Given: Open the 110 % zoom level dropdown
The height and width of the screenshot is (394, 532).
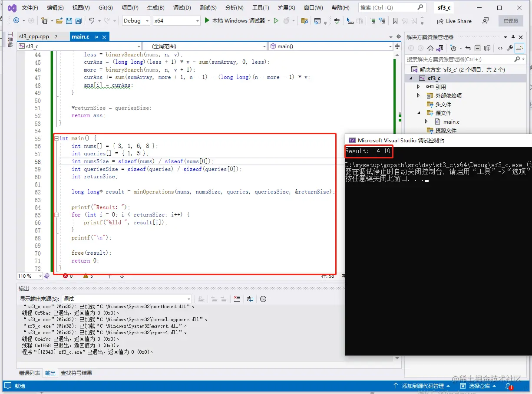Looking at the screenshot, I should pos(30,276).
